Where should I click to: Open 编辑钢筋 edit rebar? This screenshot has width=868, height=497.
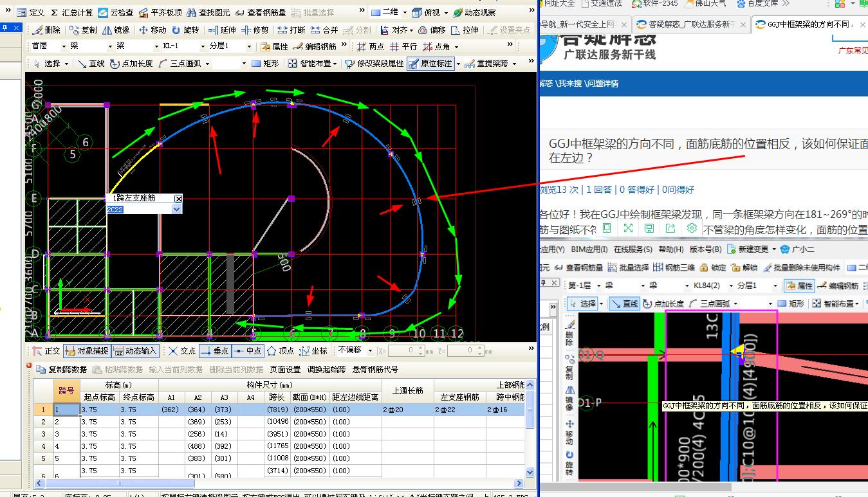coord(315,47)
